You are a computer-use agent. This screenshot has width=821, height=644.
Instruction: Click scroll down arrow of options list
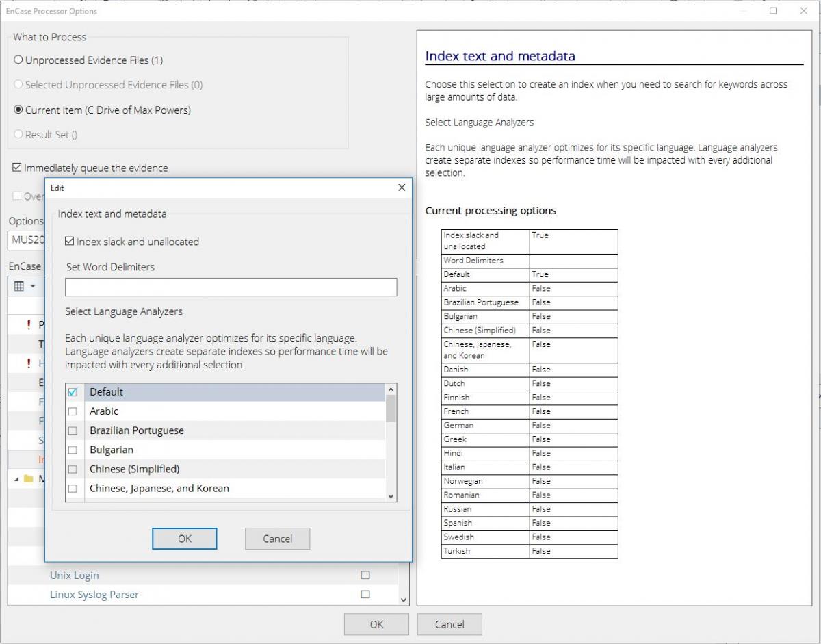point(403,600)
